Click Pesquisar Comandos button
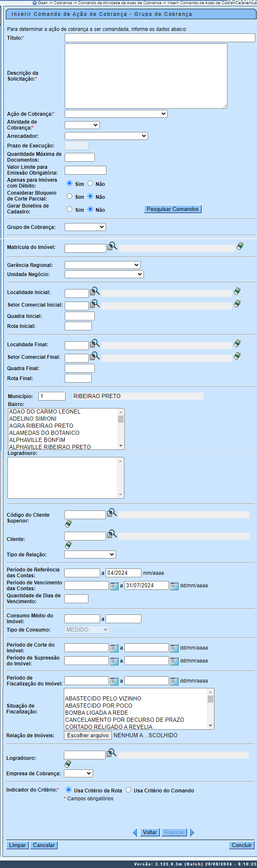257x868 pixels. point(173,209)
